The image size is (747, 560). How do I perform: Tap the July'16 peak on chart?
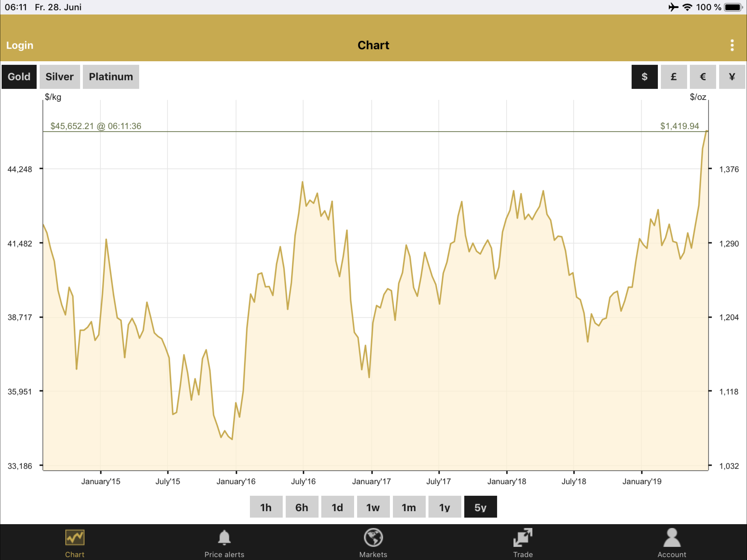click(302, 182)
